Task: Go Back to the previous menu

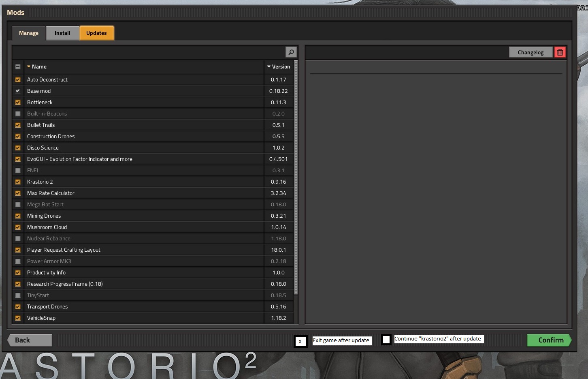Action: click(x=30, y=340)
